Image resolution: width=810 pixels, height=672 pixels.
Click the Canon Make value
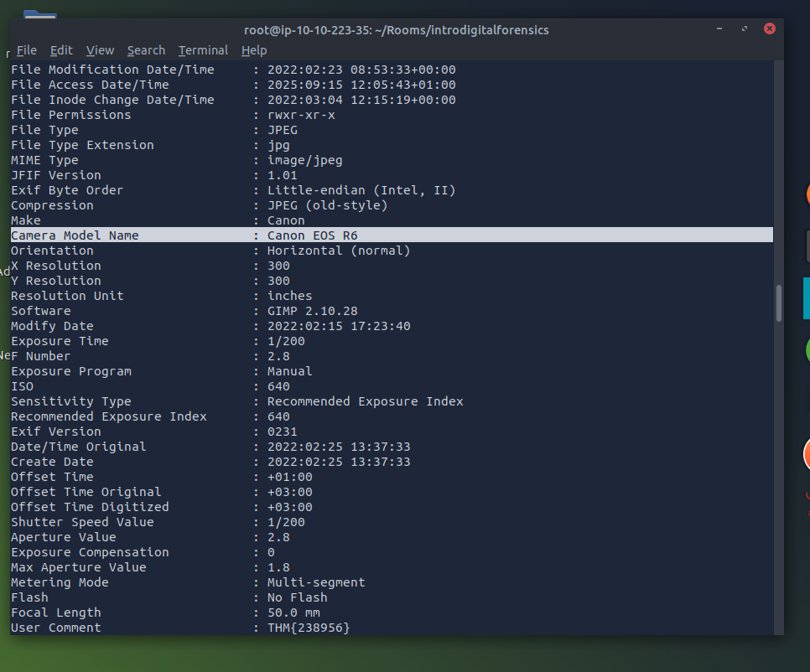tap(286, 220)
